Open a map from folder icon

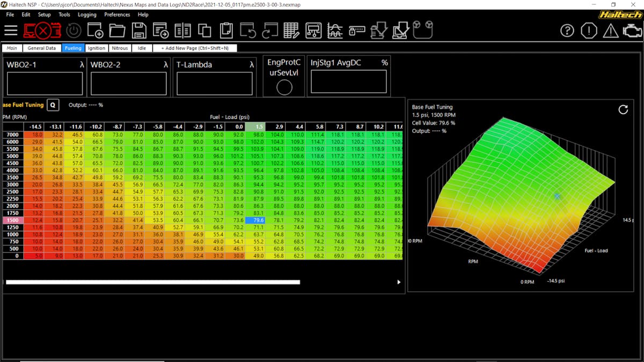coord(117,31)
